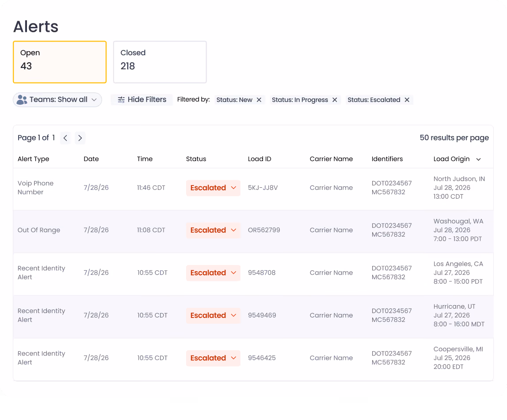507x420 pixels.
Task: Remove the Status: New filter chip
Action: coord(259,100)
